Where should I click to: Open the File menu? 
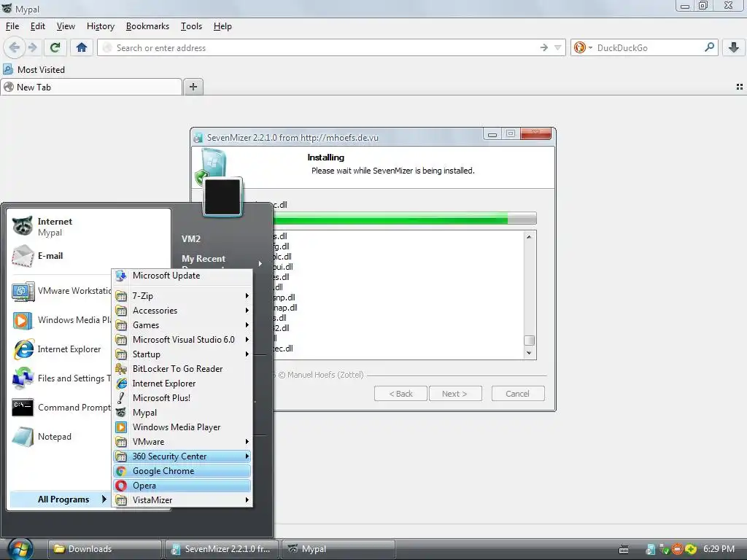pos(12,26)
